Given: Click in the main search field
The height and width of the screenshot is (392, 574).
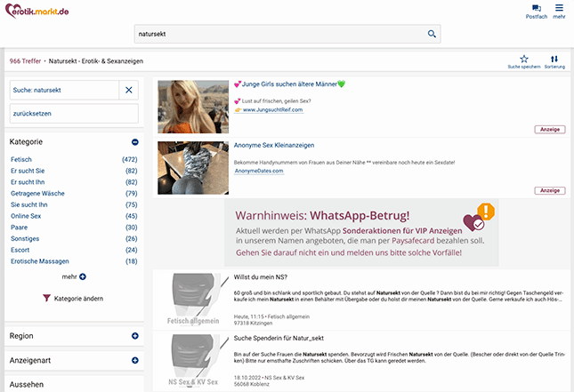Looking at the screenshot, I should (276, 35).
